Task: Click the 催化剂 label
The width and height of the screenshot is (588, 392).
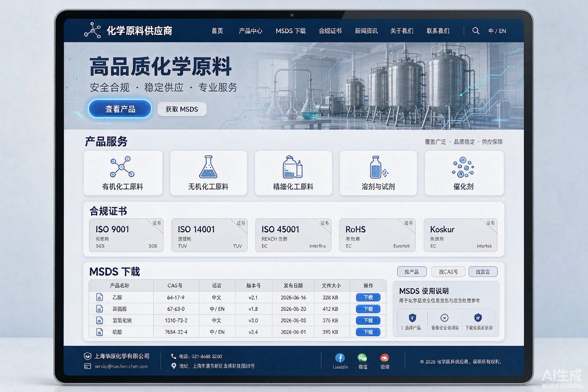Action: [x=464, y=187]
